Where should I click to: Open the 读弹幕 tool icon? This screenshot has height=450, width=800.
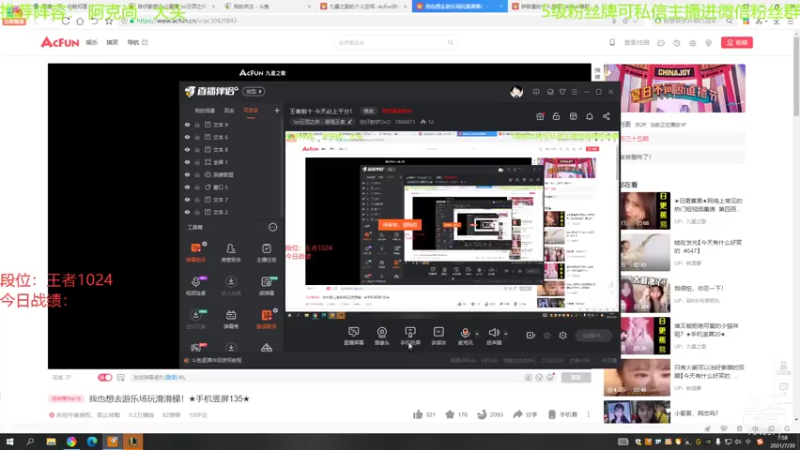click(x=266, y=285)
